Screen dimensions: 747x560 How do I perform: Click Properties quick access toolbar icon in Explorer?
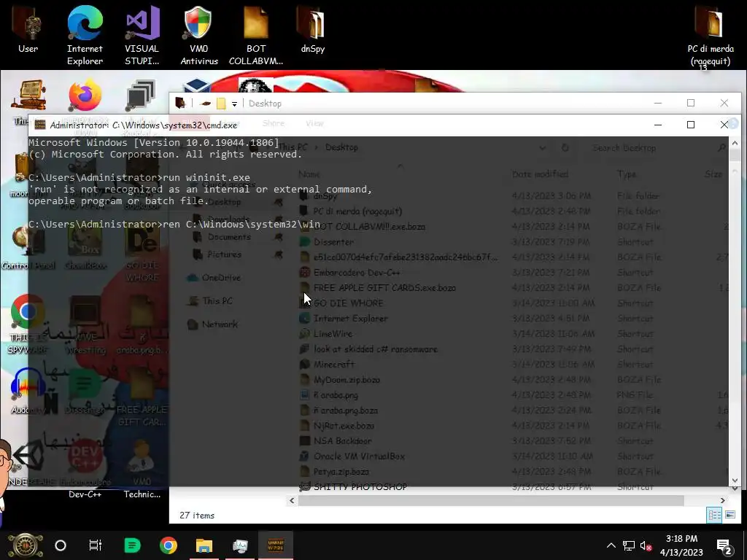tap(205, 104)
